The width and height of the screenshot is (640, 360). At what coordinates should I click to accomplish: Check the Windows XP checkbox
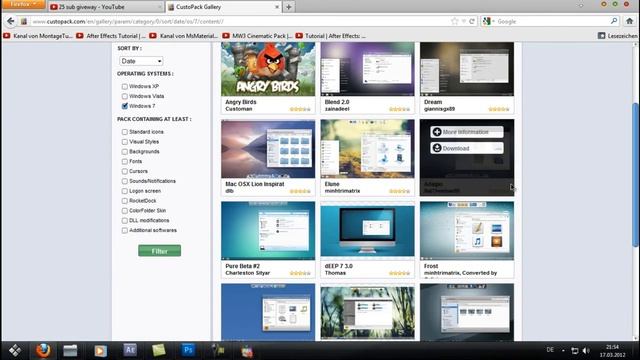[124, 87]
